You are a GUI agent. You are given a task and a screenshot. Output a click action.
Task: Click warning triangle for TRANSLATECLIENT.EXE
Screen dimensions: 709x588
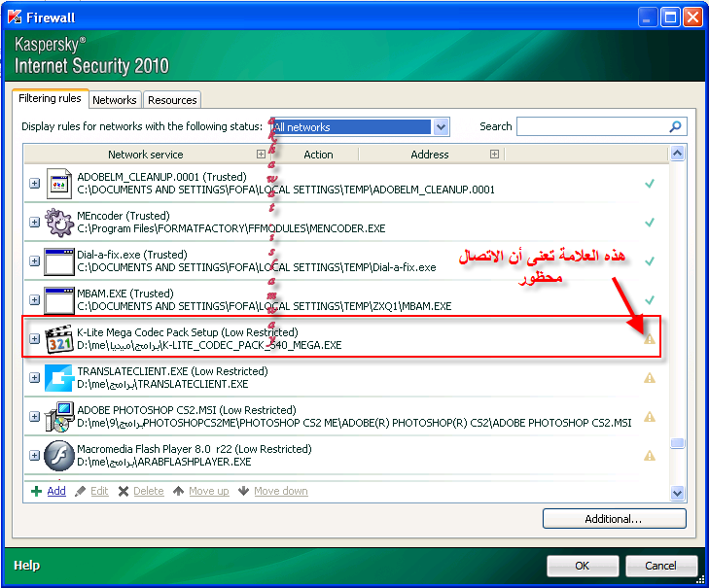[650, 378]
